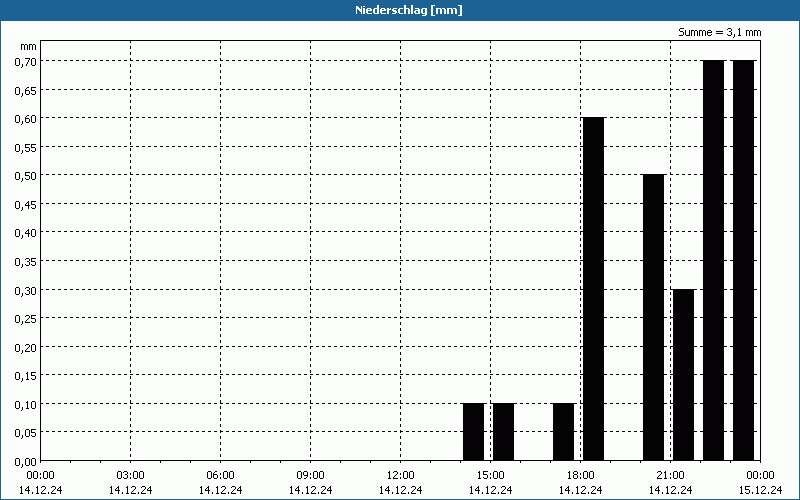
Task: Click the 0,30 y-axis label
Action: tap(25, 290)
